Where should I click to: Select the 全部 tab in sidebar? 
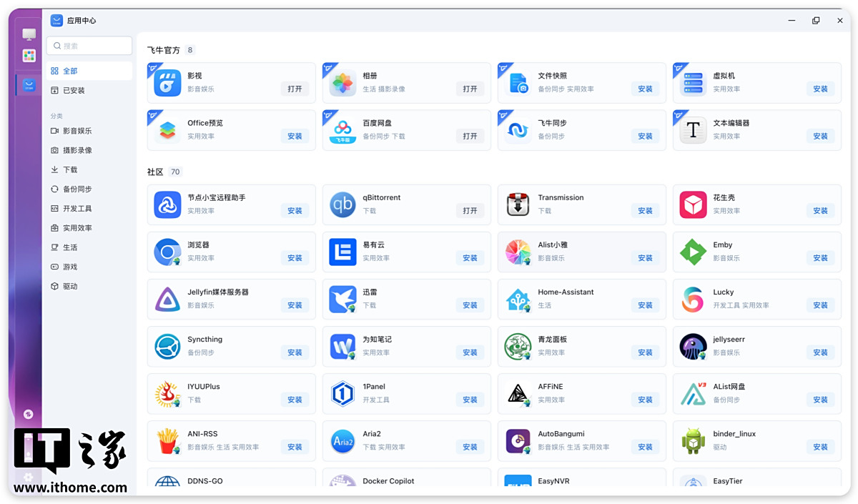(70, 71)
